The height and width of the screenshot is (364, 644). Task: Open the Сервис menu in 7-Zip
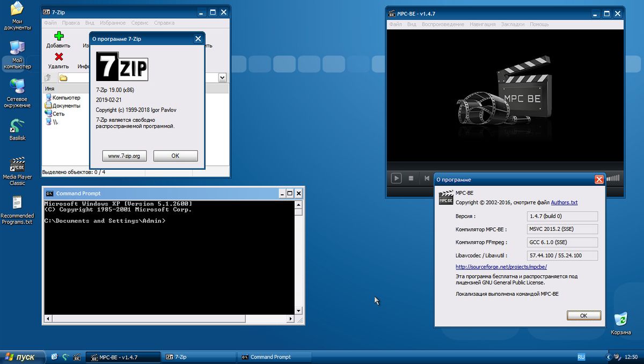pos(139,23)
